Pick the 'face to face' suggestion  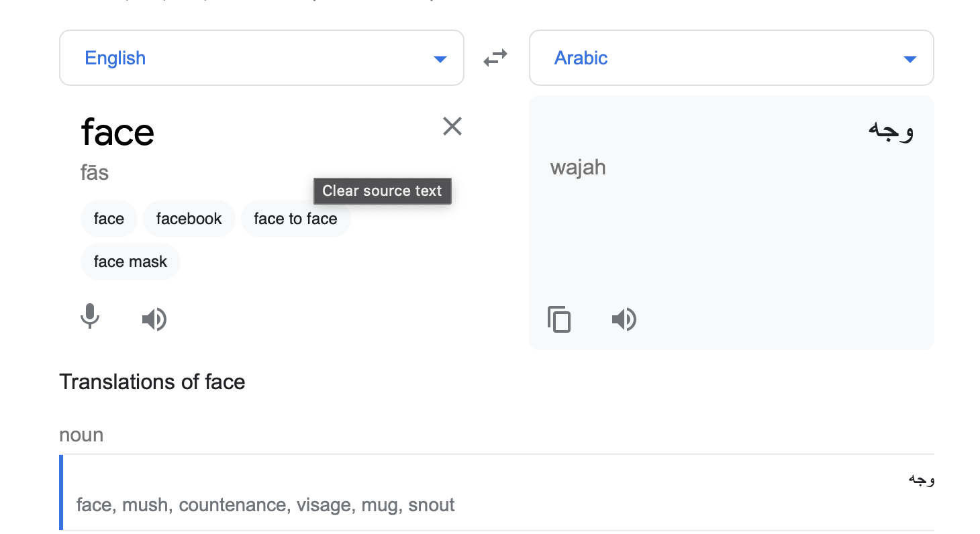pos(295,219)
